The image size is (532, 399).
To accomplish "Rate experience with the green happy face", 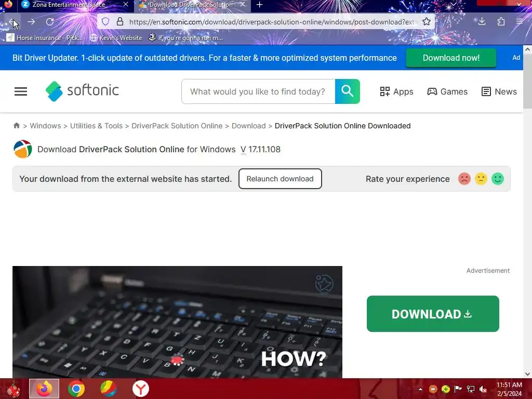I will pos(498,179).
